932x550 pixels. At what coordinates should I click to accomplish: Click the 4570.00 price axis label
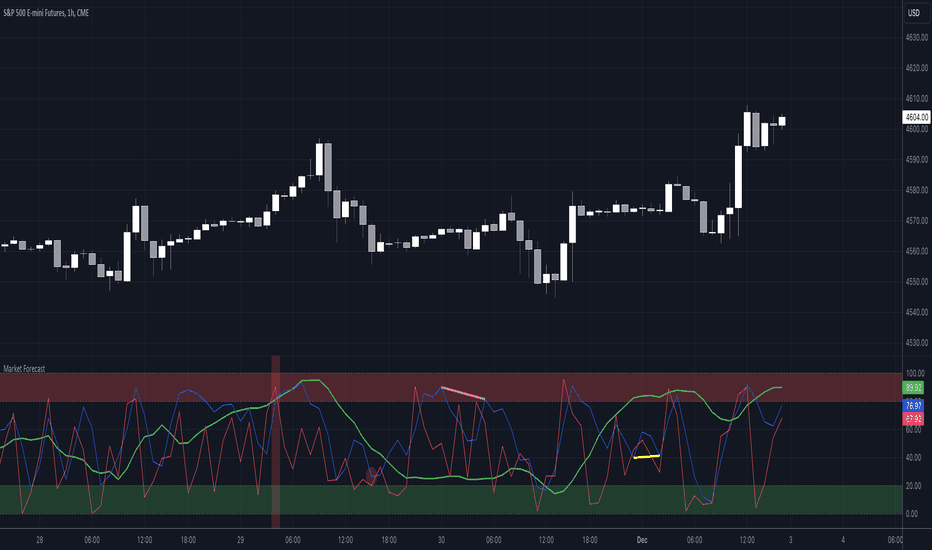917,221
